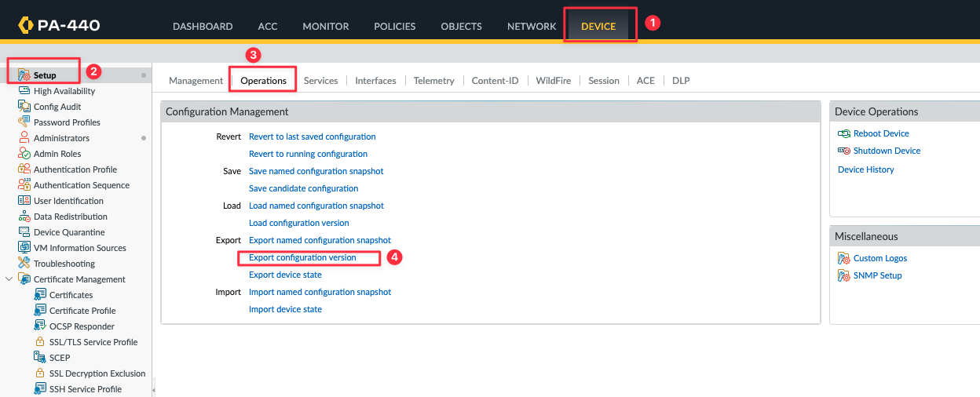Click the Config Audit icon
The width and height of the screenshot is (980, 397).
[24, 107]
